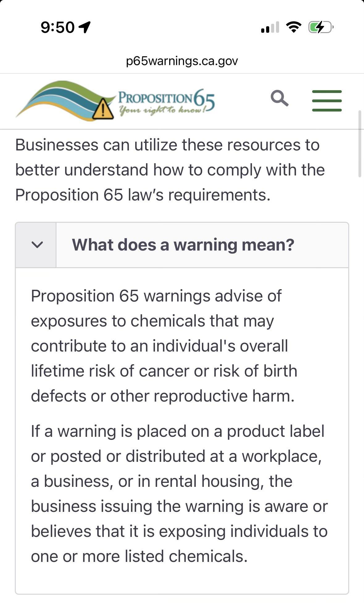Tap the Proposition 65 logo
The width and height of the screenshot is (364, 603).
coord(115,101)
